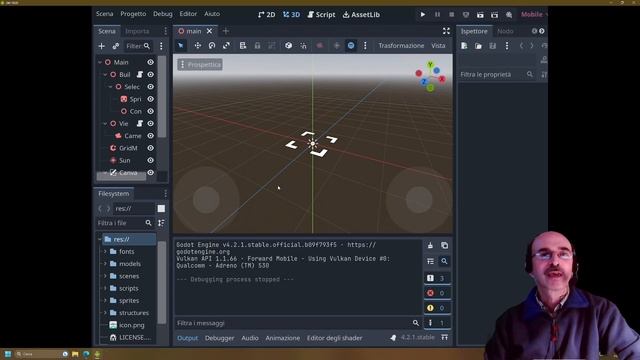The height and width of the screenshot is (360, 640).
Task: Switch to the Importa tab
Action: [137, 31]
